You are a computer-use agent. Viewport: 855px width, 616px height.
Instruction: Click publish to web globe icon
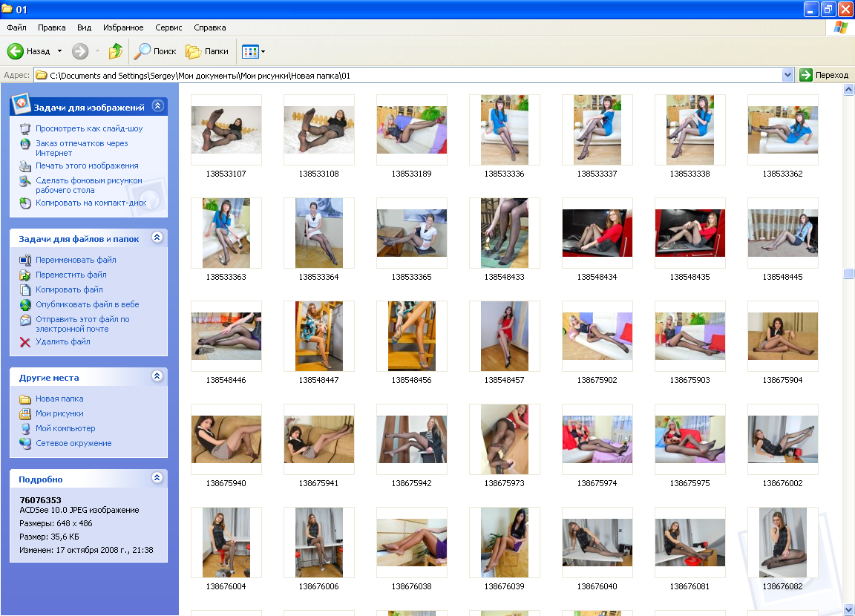25,305
